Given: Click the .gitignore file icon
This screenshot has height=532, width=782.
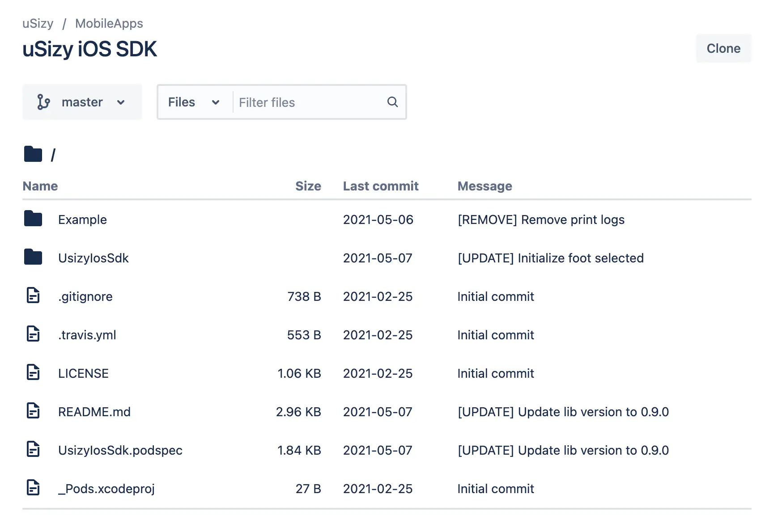Looking at the screenshot, I should tap(33, 296).
